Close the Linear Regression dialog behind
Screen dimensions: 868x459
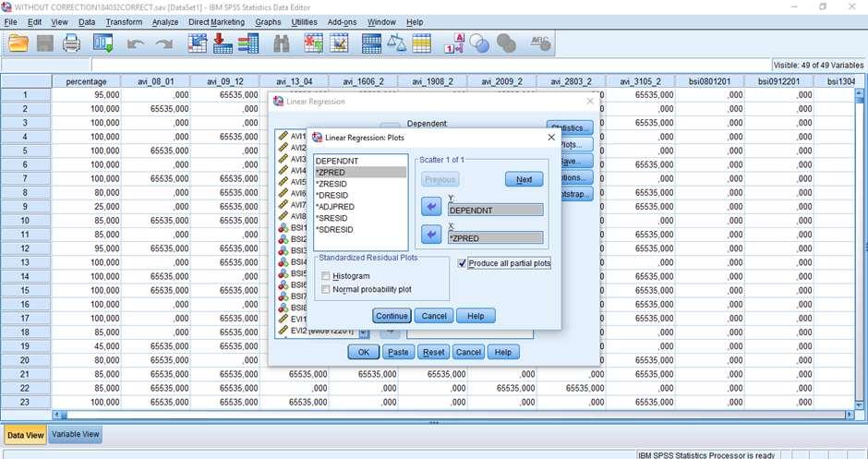click(590, 101)
